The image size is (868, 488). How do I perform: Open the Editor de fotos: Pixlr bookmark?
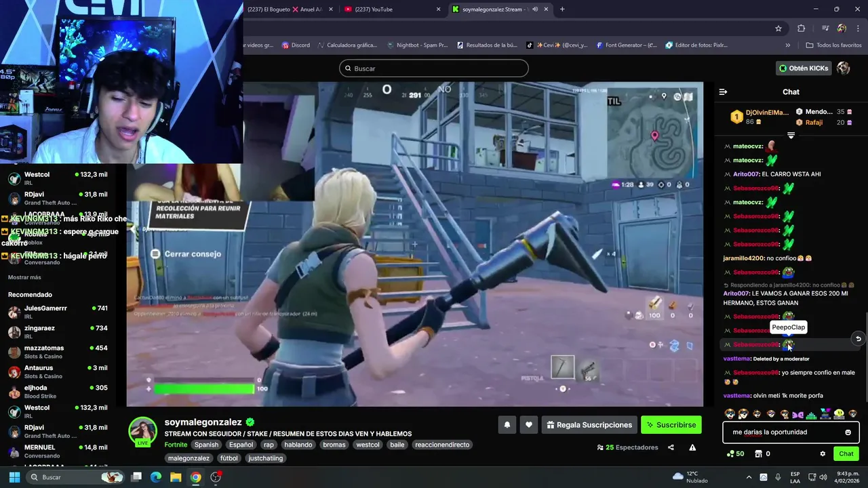click(x=696, y=45)
